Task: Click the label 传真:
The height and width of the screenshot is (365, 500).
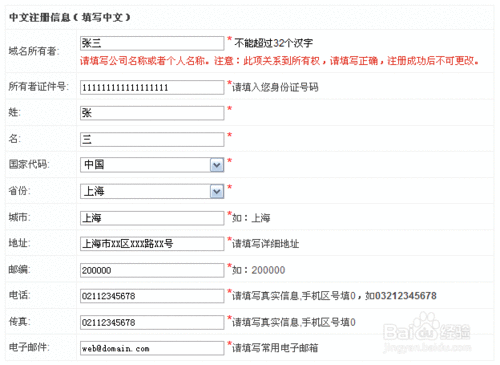Action: [19, 321]
